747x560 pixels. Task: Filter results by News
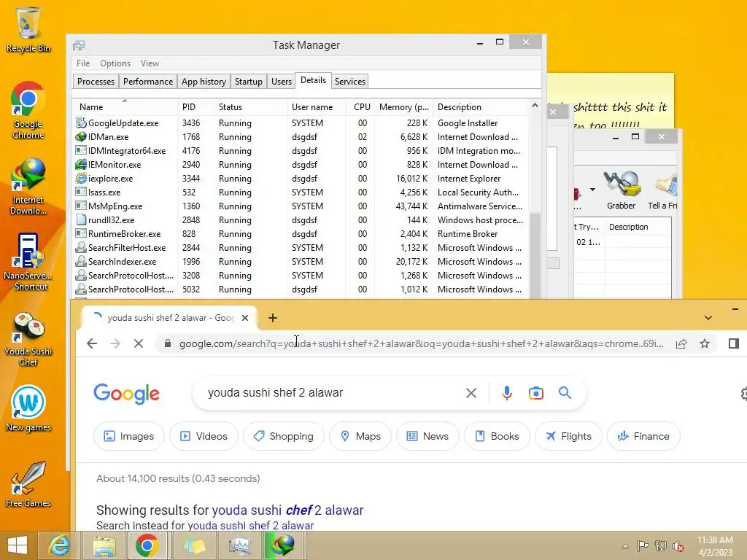[427, 436]
